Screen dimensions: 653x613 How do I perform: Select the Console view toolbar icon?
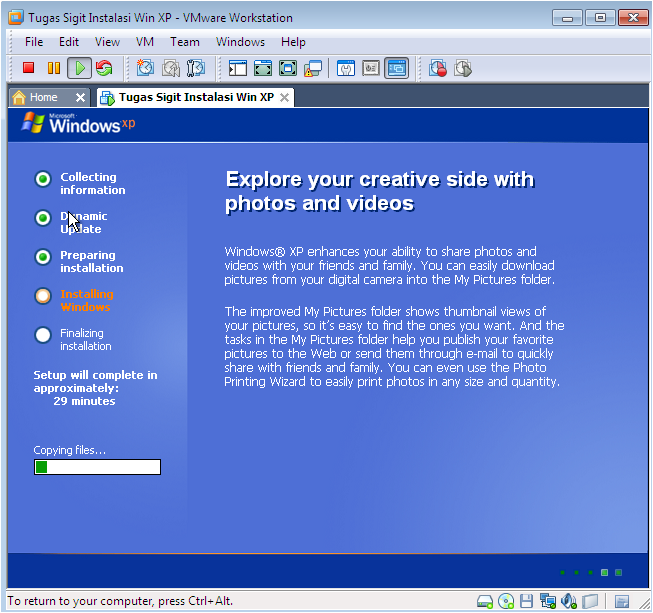[396, 68]
